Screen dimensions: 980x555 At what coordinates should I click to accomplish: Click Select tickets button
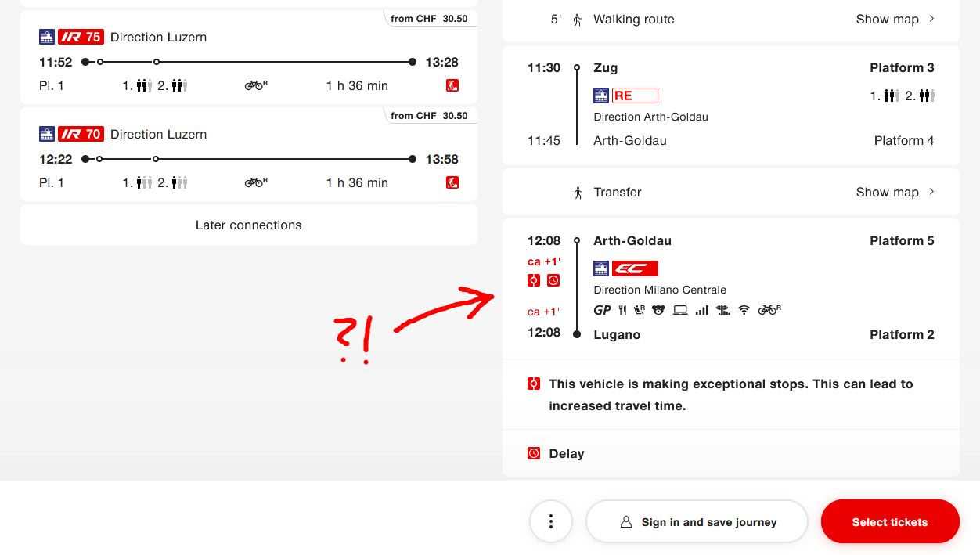pos(890,522)
